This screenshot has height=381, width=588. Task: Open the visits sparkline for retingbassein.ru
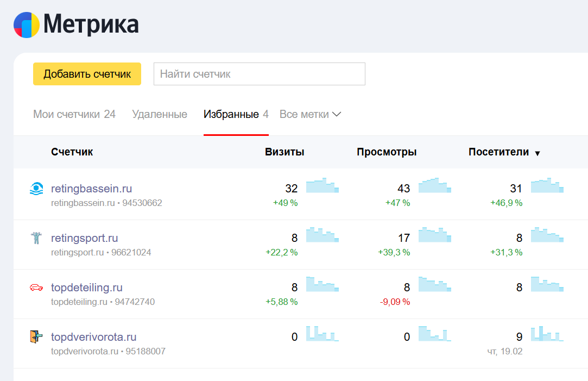pos(323,185)
